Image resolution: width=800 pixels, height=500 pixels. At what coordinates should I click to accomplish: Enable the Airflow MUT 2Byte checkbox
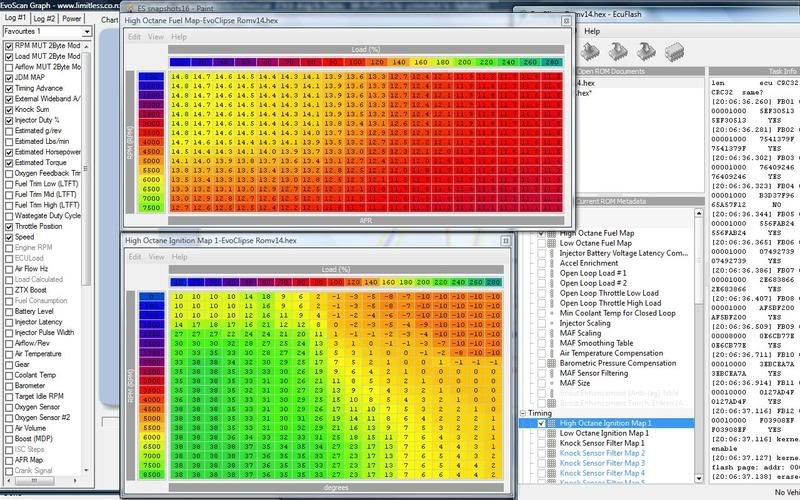[x=8, y=69]
